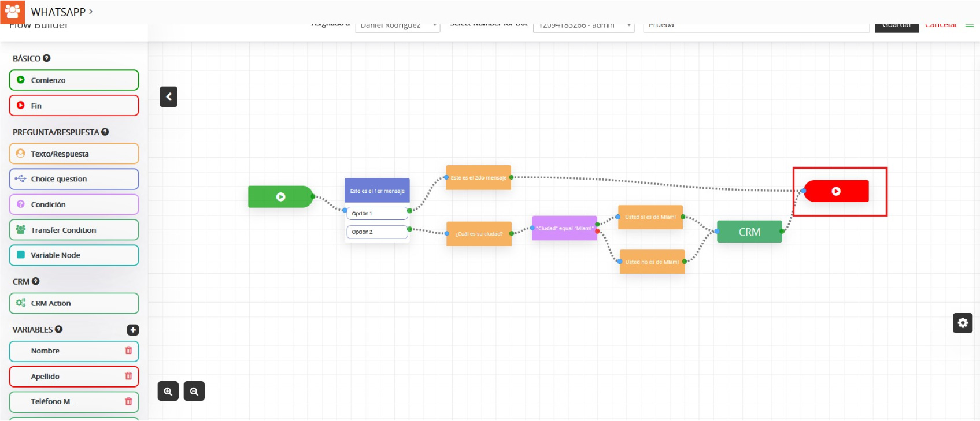Delete the Apellido variable via trash icon

pos(128,376)
